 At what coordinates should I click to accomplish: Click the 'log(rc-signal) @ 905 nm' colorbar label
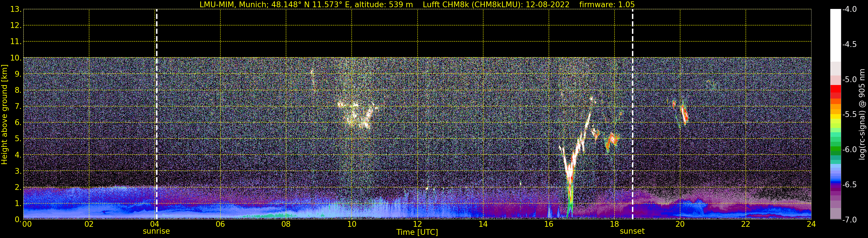[x=862, y=114]
